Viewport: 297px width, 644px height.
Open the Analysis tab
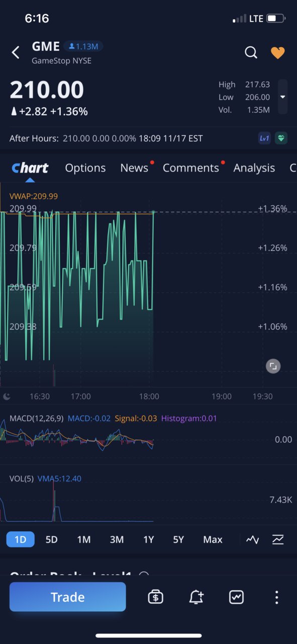254,168
